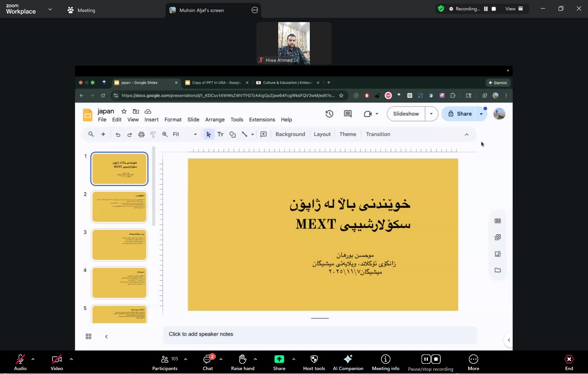Open Host tools shield icon
Image resolution: width=588 pixels, height=374 pixels.
coord(314,359)
